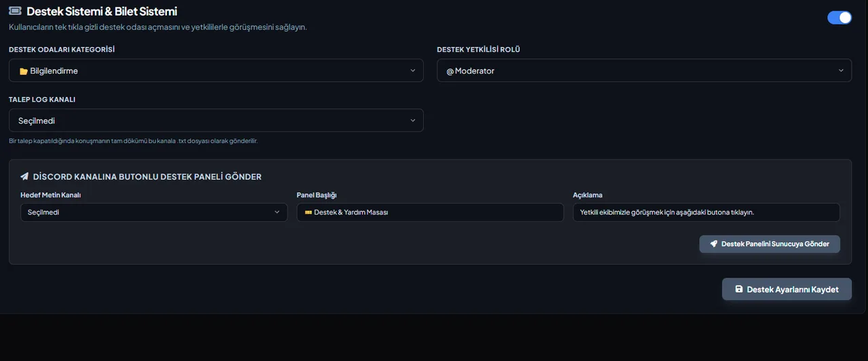868x361 pixels.
Task: Click the 'Destek Sistemi & Bilet Sistemi' heading
Action: [102, 12]
